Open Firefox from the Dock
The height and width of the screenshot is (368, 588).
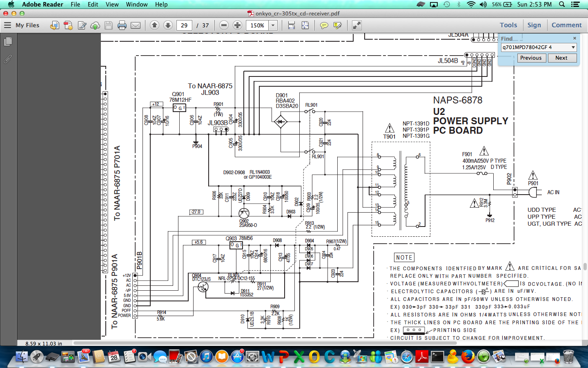point(468,357)
